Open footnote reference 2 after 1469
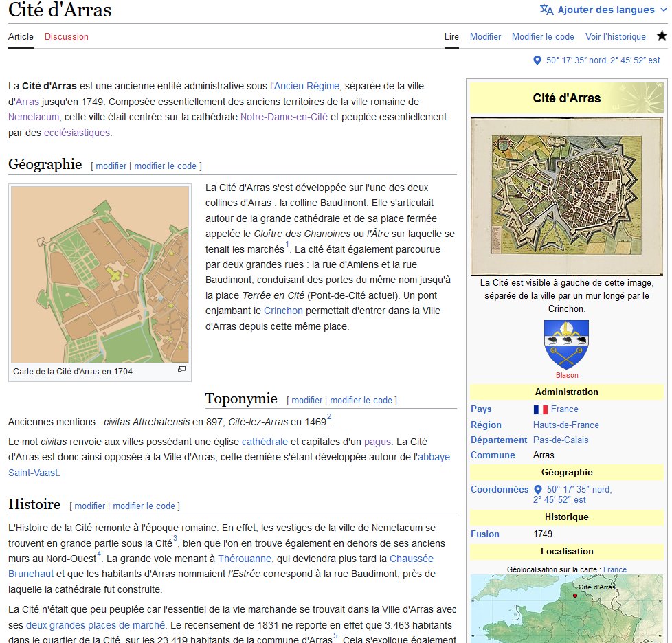Viewport: 672px width, 643px height. (x=329, y=417)
